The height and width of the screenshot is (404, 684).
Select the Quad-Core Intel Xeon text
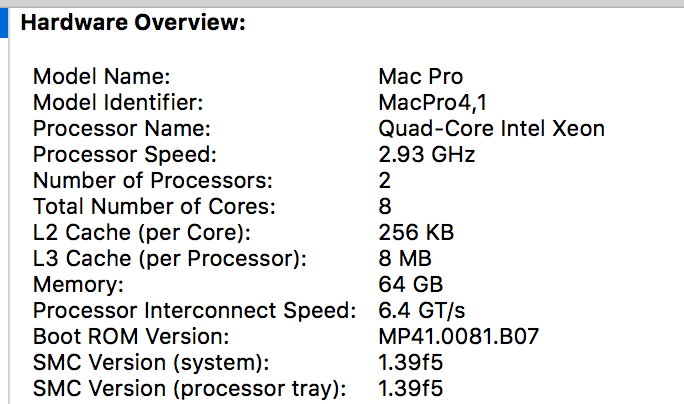click(x=492, y=129)
